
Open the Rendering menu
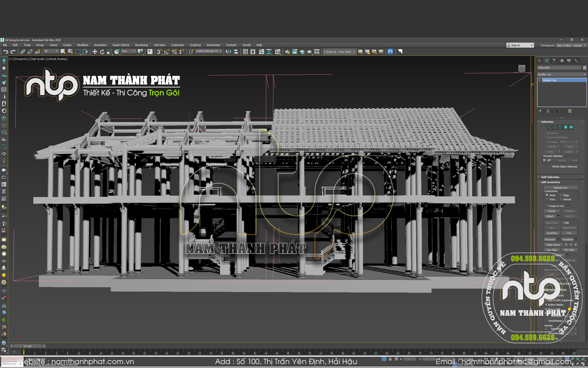tap(141, 45)
